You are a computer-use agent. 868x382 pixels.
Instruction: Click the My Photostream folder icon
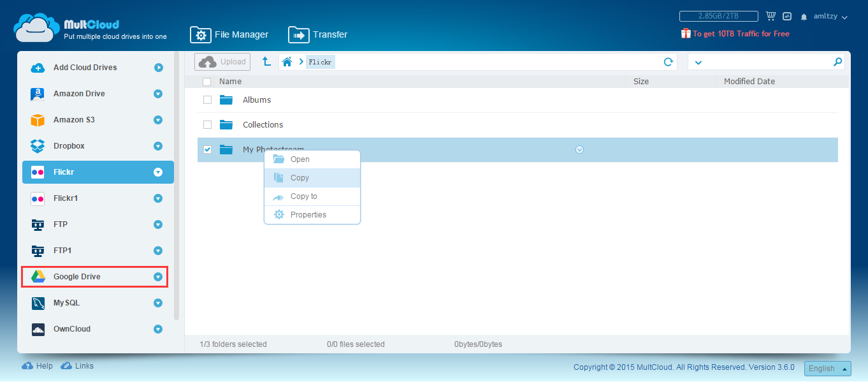[226, 150]
